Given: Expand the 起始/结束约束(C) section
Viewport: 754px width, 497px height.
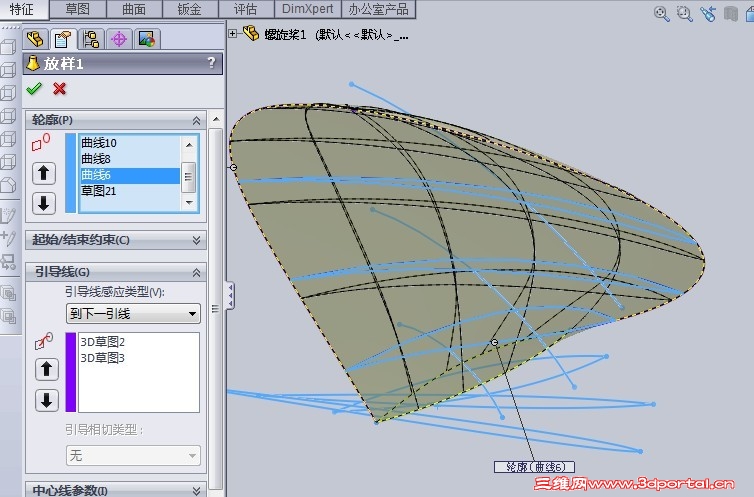Looking at the screenshot, I should coord(196,240).
